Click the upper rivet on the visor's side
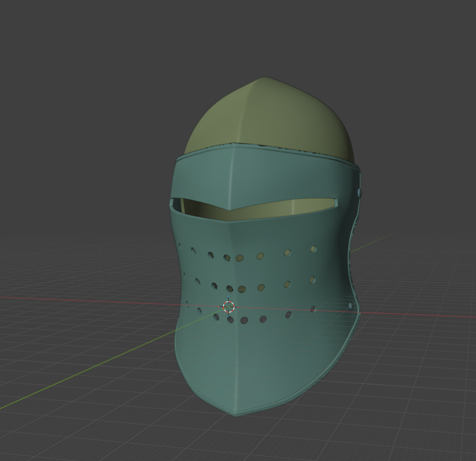This screenshot has width=476, height=461. [359, 193]
